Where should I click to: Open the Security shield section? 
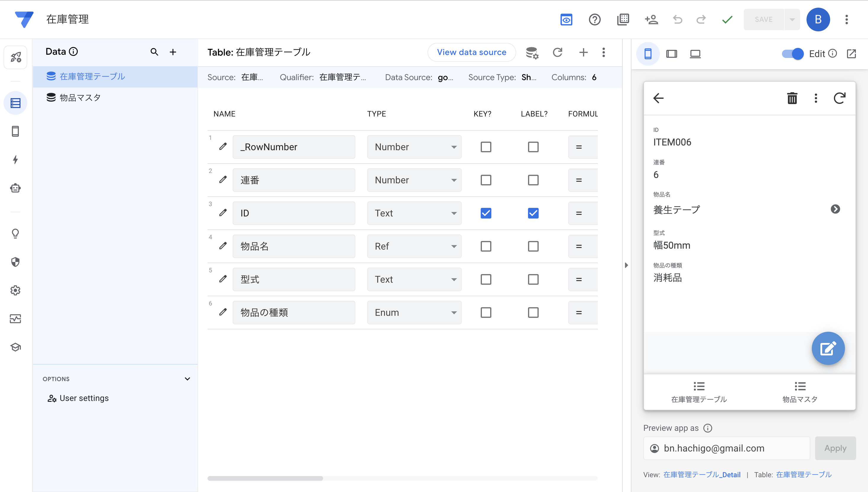(x=15, y=262)
